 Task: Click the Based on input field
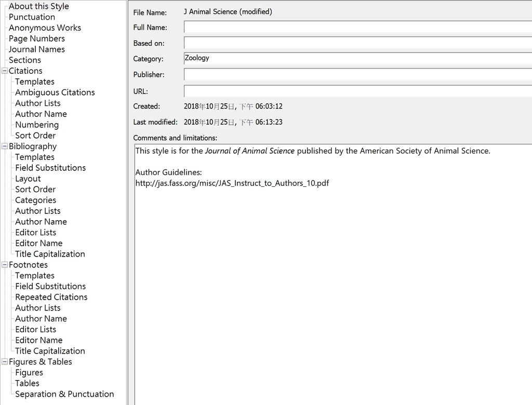pyautogui.click(x=358, y=43)
